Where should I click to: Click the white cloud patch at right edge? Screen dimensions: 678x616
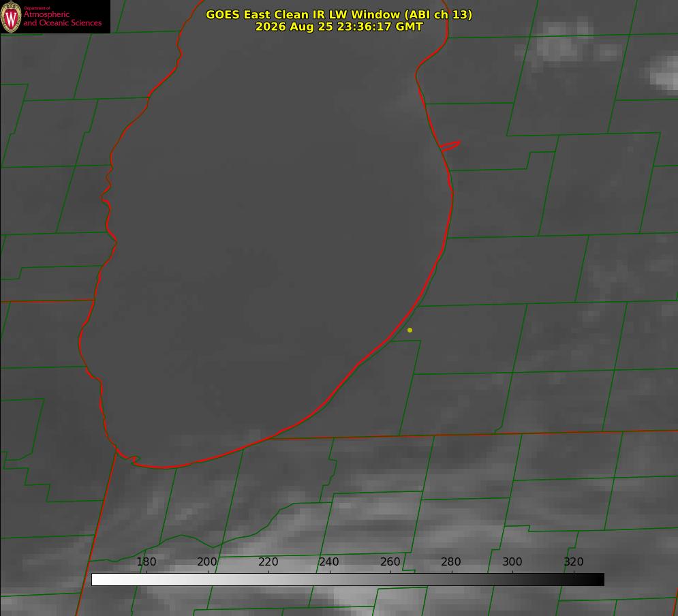[665, 74]
